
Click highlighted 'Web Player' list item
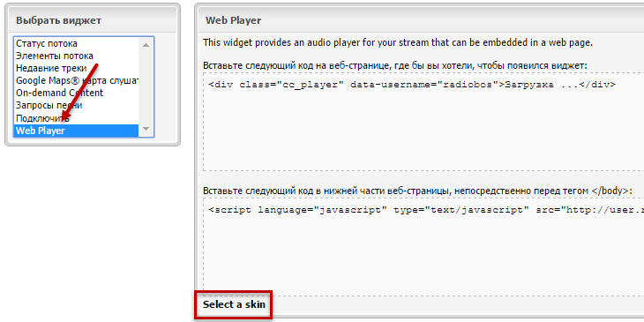click(x=78, y=131)
